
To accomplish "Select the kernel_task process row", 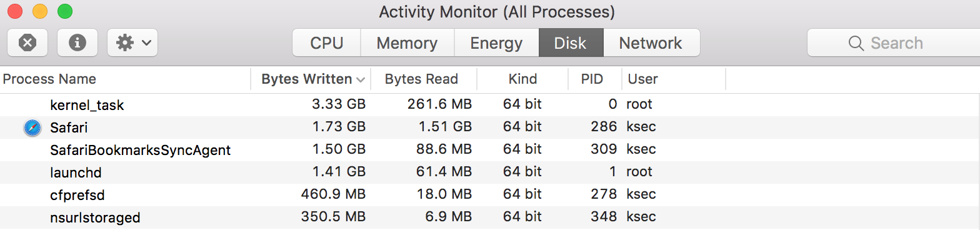I will (x=490, y=104).
